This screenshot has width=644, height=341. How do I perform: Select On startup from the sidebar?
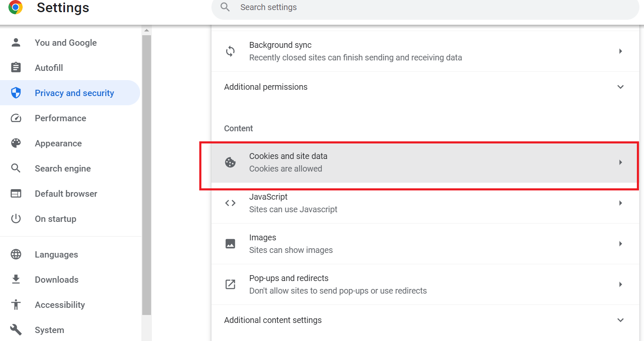[x=55, y=219]
